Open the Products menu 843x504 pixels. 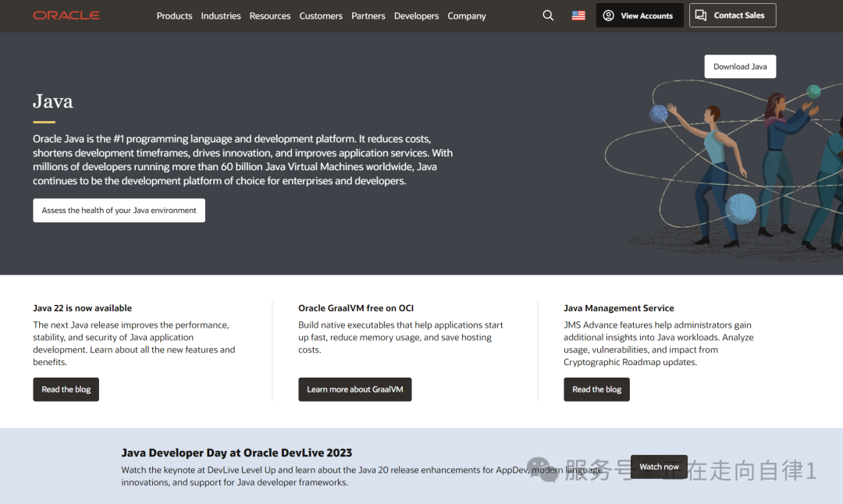174,16
